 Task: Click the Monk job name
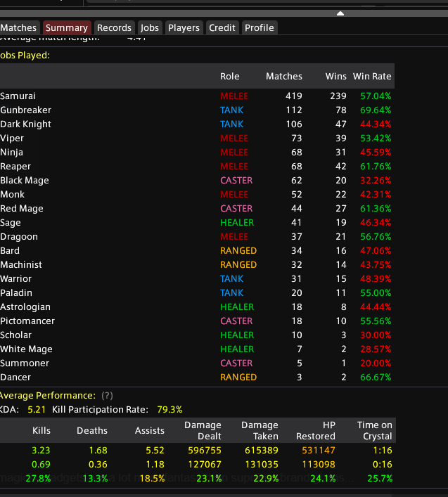click(x=13, y=194)
